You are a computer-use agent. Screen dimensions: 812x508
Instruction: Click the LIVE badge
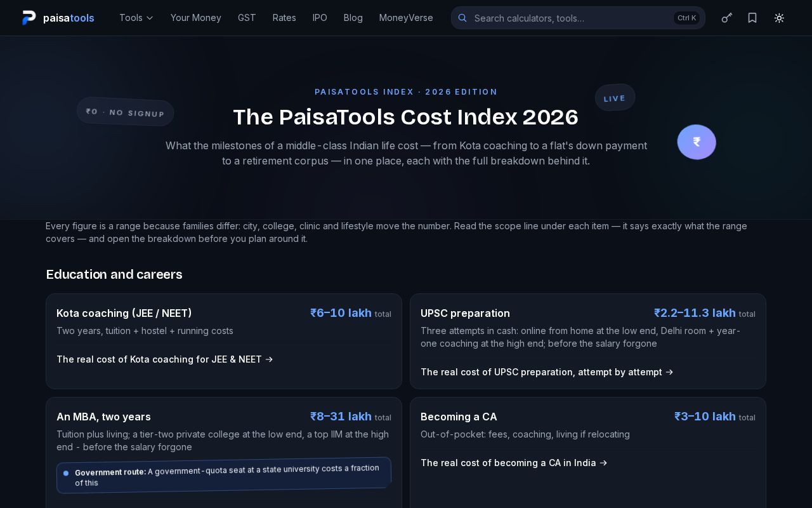pos(615,98)
